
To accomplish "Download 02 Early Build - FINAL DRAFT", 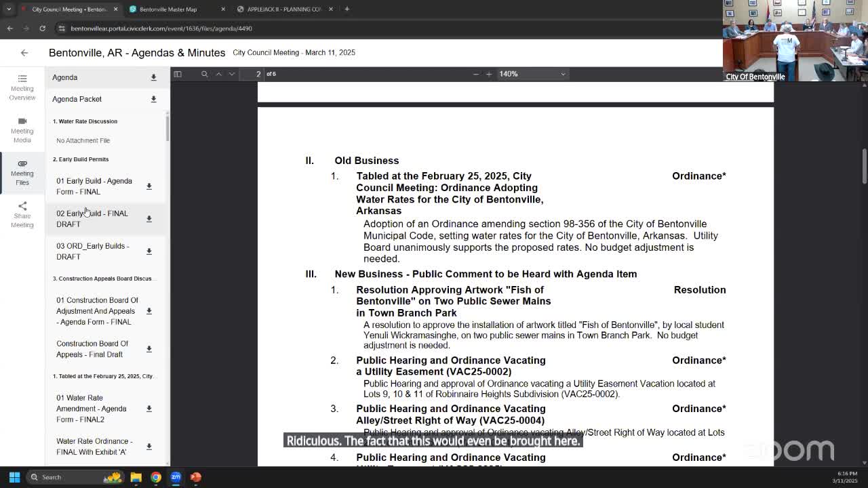I will point(149,219).
